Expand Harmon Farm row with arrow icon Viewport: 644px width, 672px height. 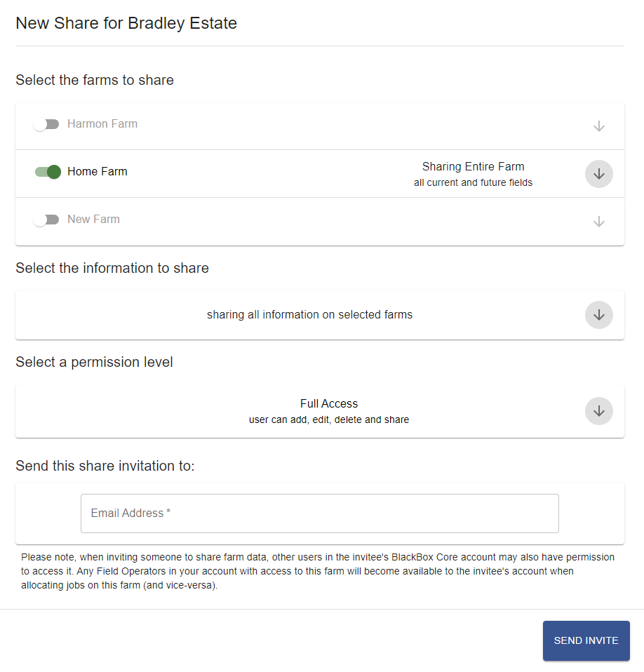tap(598, 126)
